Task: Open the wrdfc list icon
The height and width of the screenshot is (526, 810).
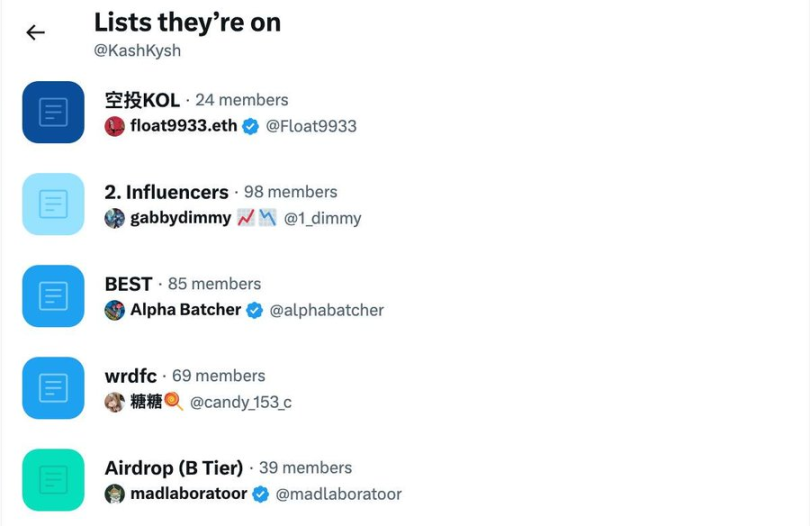Action: [53, 388]
